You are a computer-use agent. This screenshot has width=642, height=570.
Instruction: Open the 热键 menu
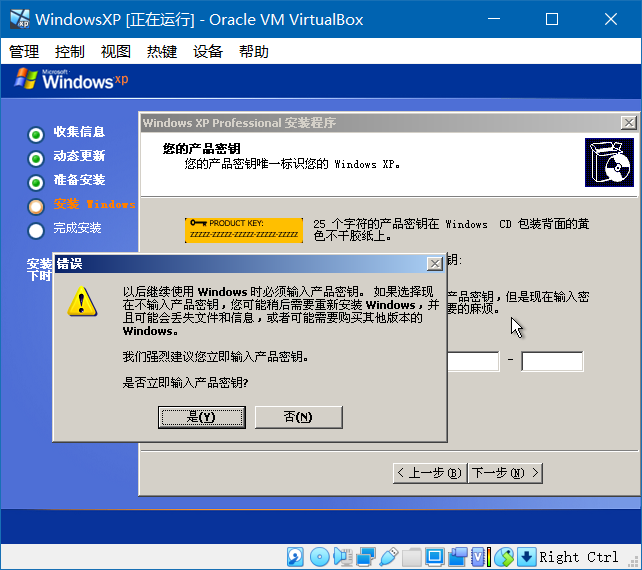click(162, 52)
